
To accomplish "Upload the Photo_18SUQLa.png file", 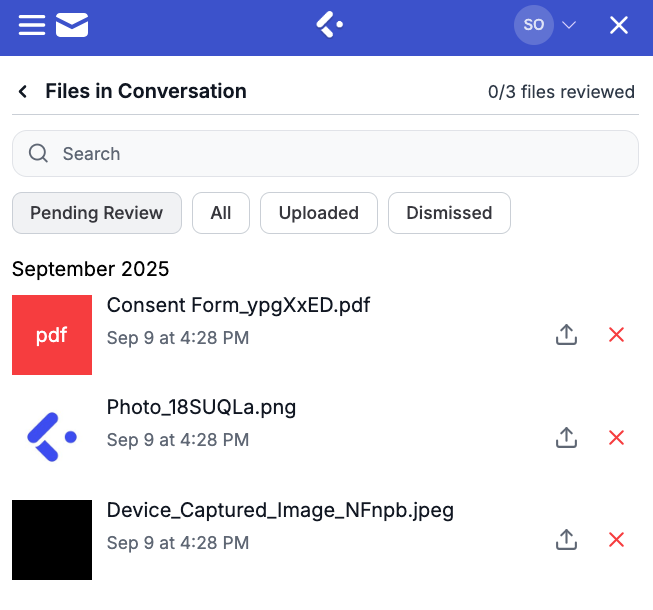I will [567, 437].
